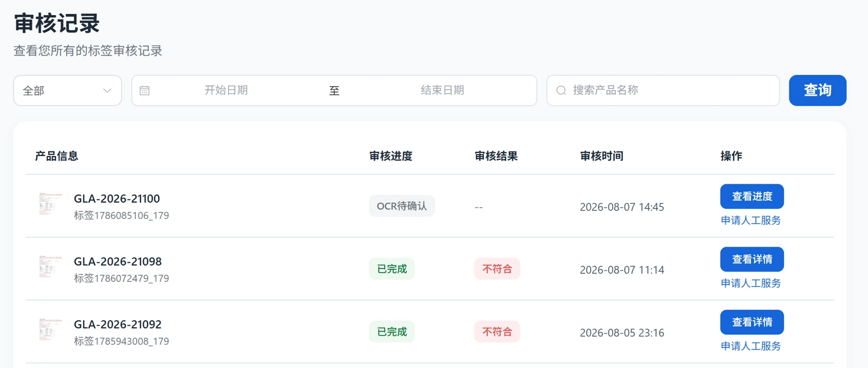Click 申请人工服务 link for GLA-2026-21098
Image resolution: width=868 pixels, height=368 pixels.
(751, 283)
